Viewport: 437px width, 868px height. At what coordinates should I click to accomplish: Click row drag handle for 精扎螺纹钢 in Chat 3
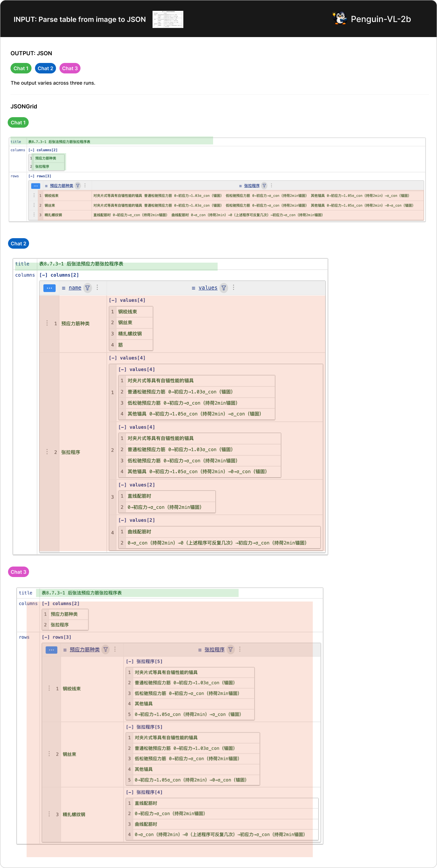(49, 814)
